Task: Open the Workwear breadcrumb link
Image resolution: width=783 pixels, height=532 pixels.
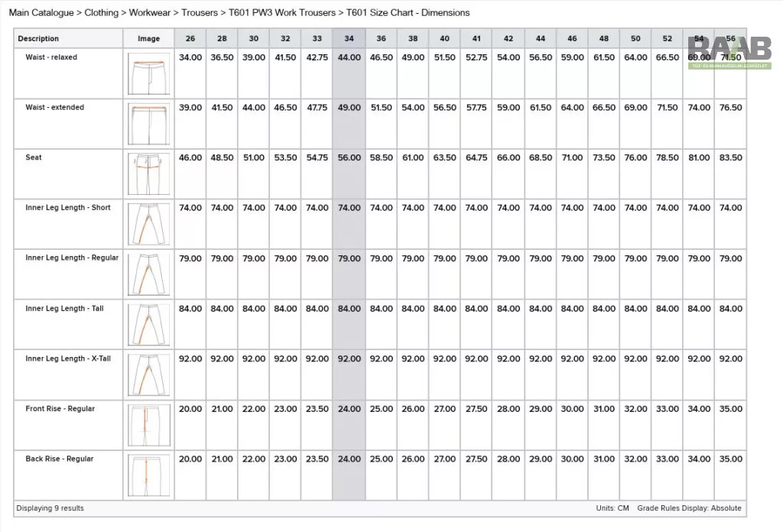Action: click(x=151, y=13)
